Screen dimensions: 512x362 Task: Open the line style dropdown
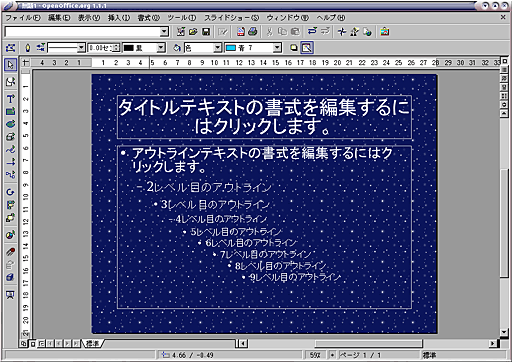tap(81, 48)
